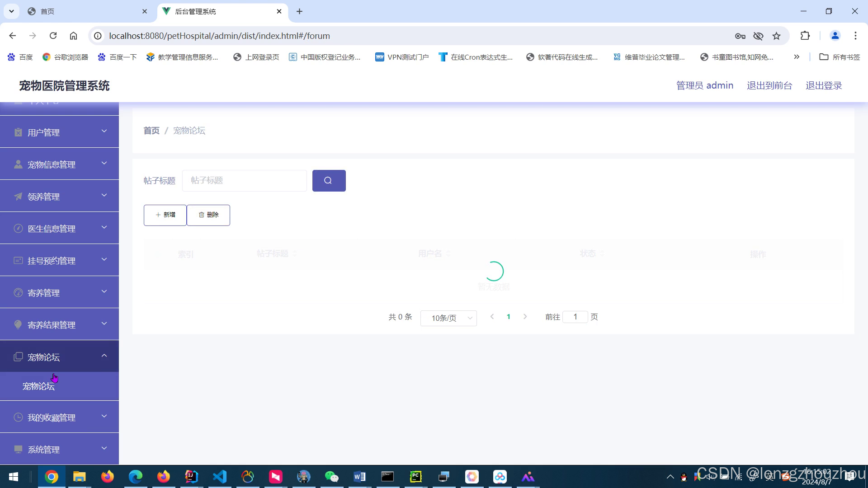This screenshot has height=488, width=868.
Task: Focus the 帖子标题 search input field
Action: [244, 181]
